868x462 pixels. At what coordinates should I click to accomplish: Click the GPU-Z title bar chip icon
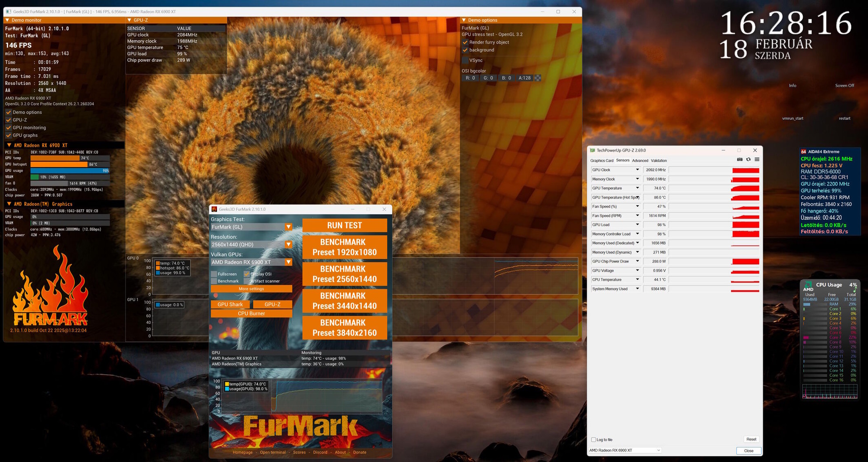[593, 150]
